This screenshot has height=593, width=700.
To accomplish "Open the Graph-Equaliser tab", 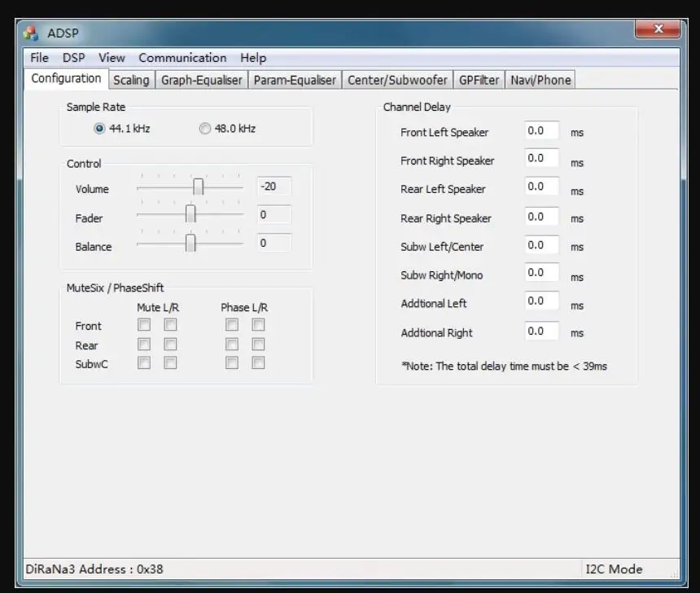I will click(201, 80).
